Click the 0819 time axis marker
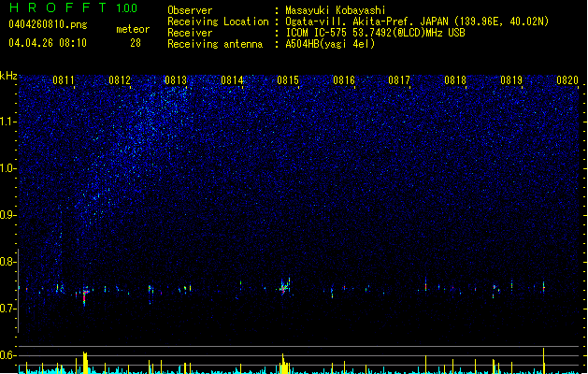The width and height of the screenshot is (588, 374). point(511,80)
